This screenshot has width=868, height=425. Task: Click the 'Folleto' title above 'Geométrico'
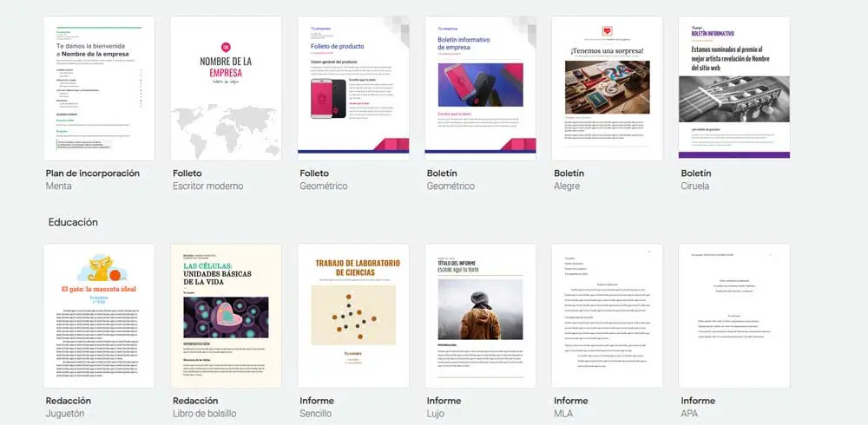(x=314, y=173)
